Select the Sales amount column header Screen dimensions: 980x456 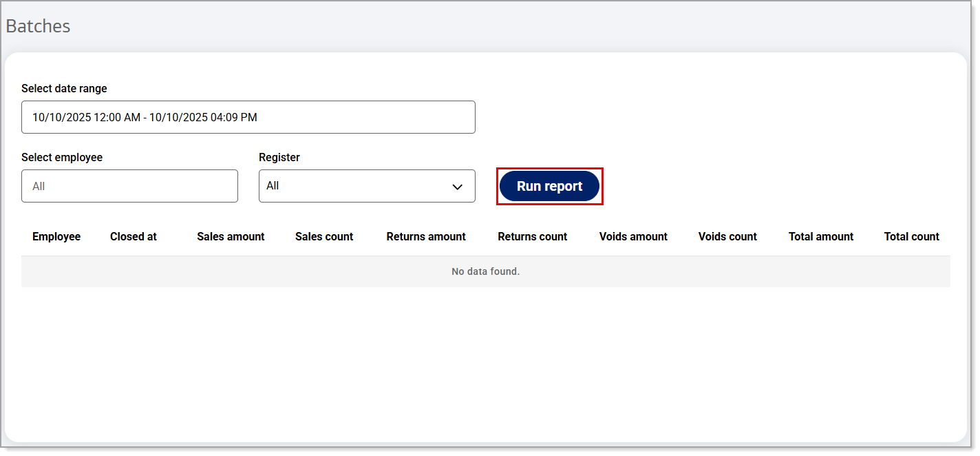[231, 236]
